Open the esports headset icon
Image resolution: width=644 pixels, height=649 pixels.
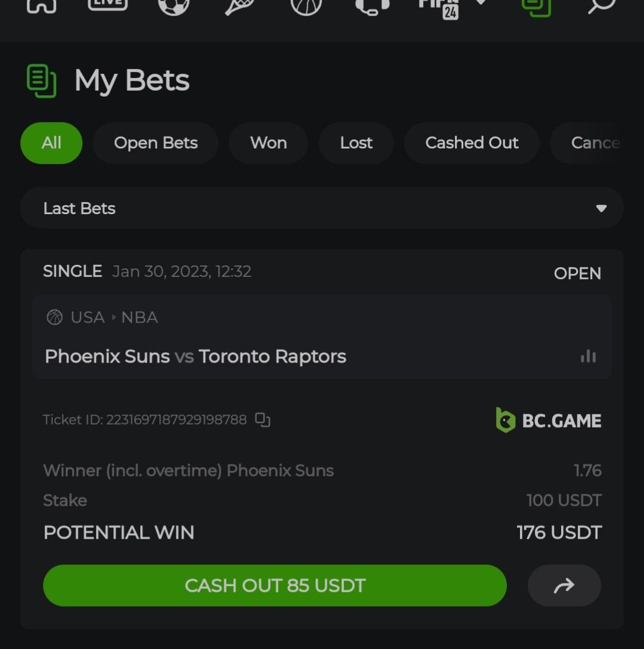tap(371, 5)
